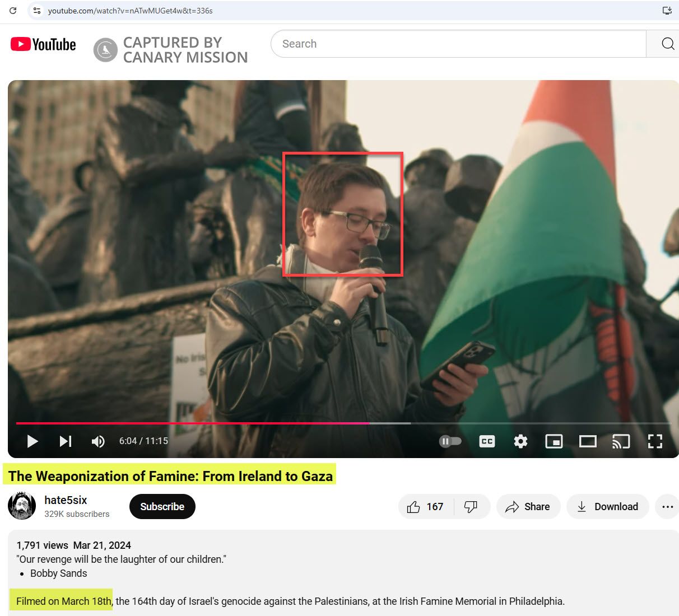Subscribe to hate5six
Image resolution: width=679 pixels, height=616 pixels.
pyautogui.click(x=162, y=506)
